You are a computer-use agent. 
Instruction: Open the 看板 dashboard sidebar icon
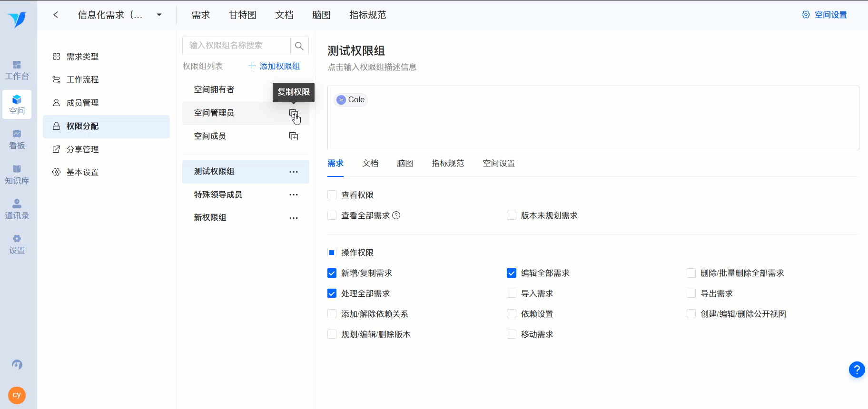tap(17, 140)
